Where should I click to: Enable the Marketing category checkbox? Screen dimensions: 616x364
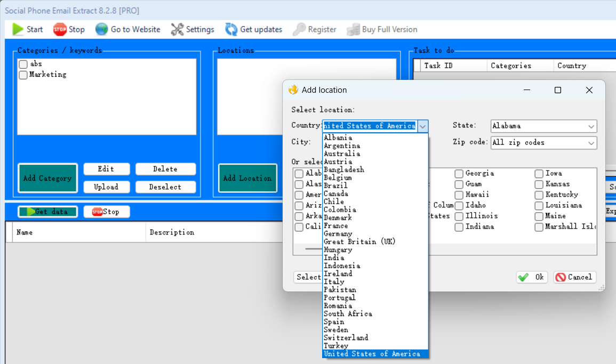[x=23, y=75]
